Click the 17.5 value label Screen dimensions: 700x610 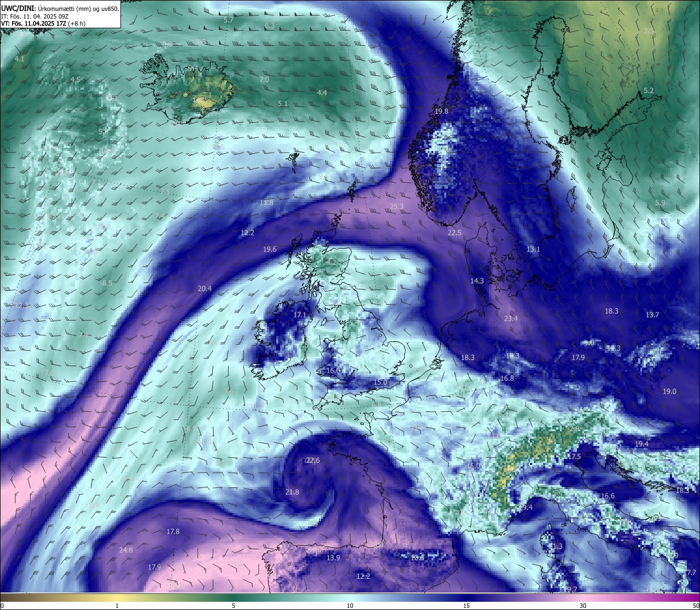(x=574, y=456)
